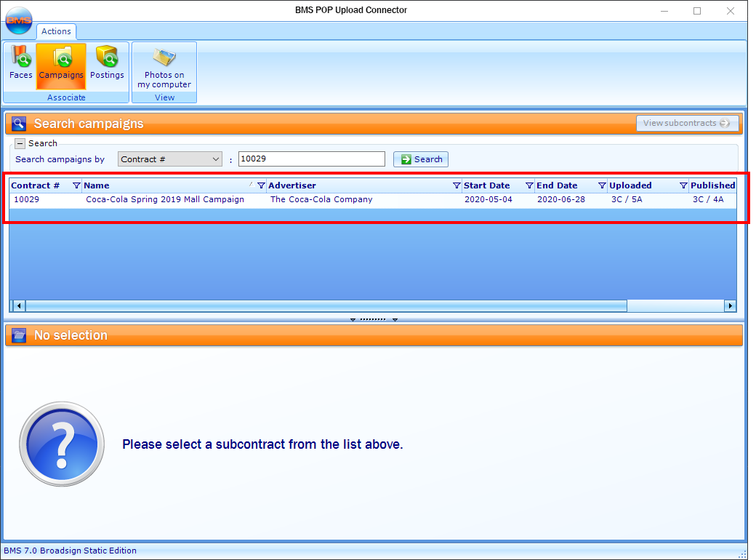The width and height of the screenshot is (756, 560).
Task: Click the panel splitter collapse arrow right
Action: click(x=395, y=320)
